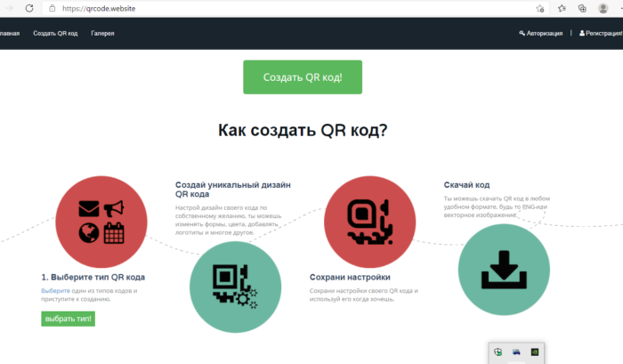The height and width of the screenshot is (364, 623).
Task: Reload the page with the refresh icon
Action: pos(29,8)
